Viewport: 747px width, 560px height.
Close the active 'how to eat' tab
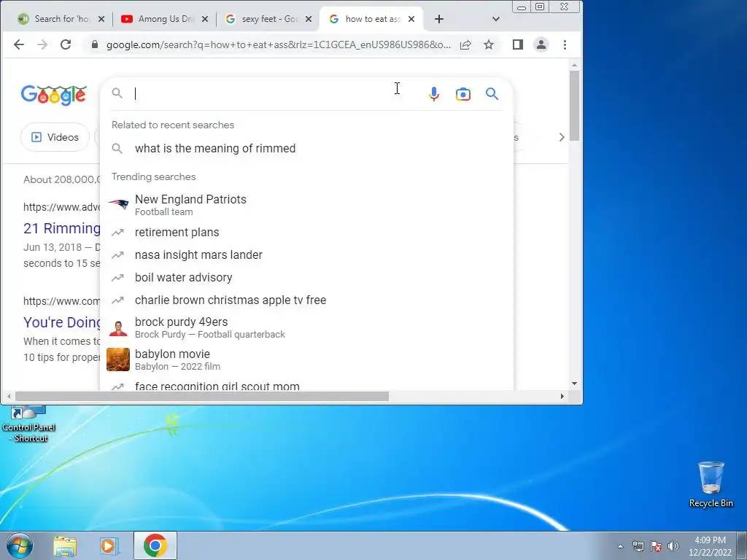pyautogui.click(x=411, y=19)
